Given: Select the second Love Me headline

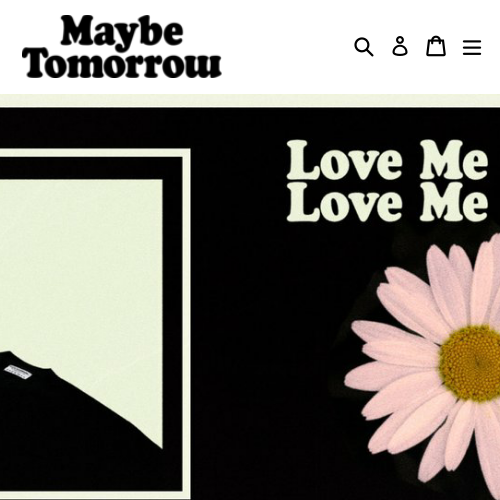Looking at the screenshot, I should [x=387, y=202].
